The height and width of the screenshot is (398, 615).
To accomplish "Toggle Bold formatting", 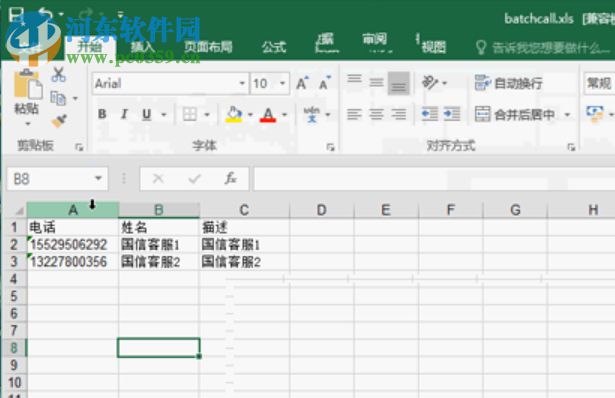I will click(x=102, y=114).
